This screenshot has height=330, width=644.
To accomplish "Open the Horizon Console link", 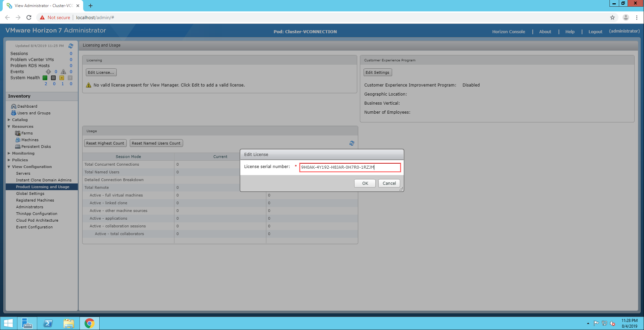I will coord(508,32).
